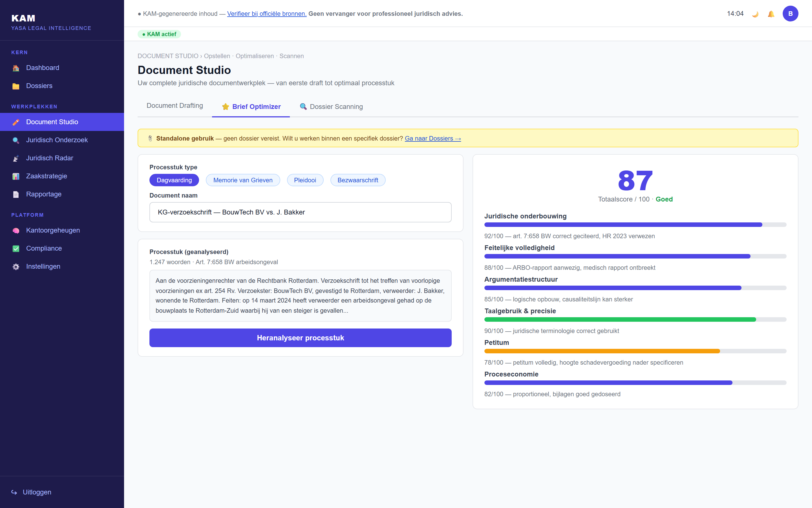Go to Zaakstrategie in sidebar
This screenshot has width=812, height=508.
[x=62, y=176]
